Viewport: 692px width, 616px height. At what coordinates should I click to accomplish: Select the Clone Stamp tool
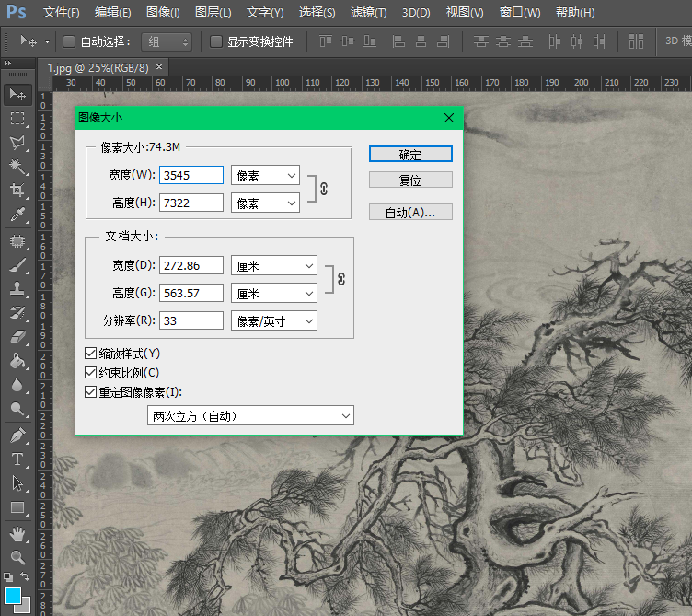pyautogui.click(x=17, y=289)
